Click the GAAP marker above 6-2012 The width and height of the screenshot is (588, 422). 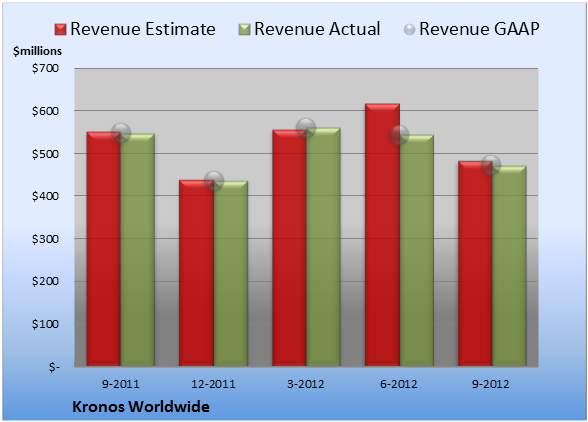[x=399, y=135]
